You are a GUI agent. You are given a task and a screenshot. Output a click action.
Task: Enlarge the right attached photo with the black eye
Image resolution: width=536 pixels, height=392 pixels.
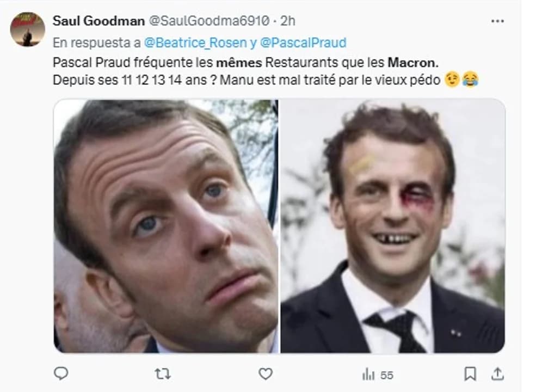393,226
